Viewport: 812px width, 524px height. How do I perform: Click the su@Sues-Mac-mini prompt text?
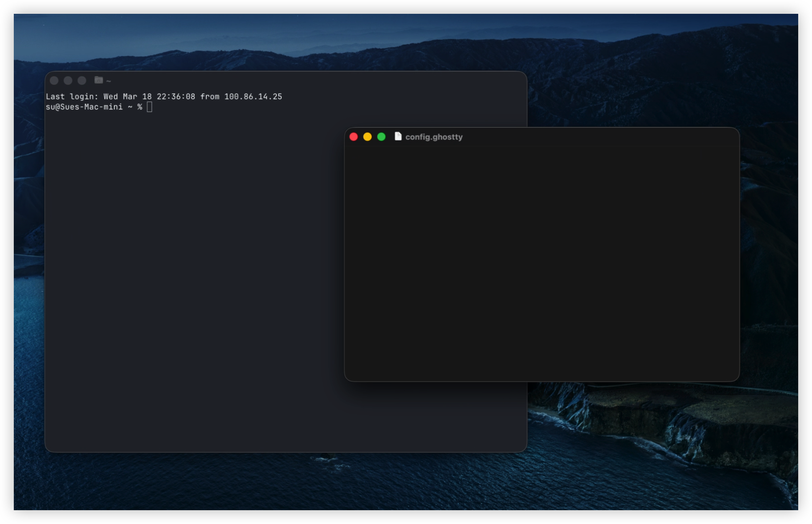(x=84, y=107)
